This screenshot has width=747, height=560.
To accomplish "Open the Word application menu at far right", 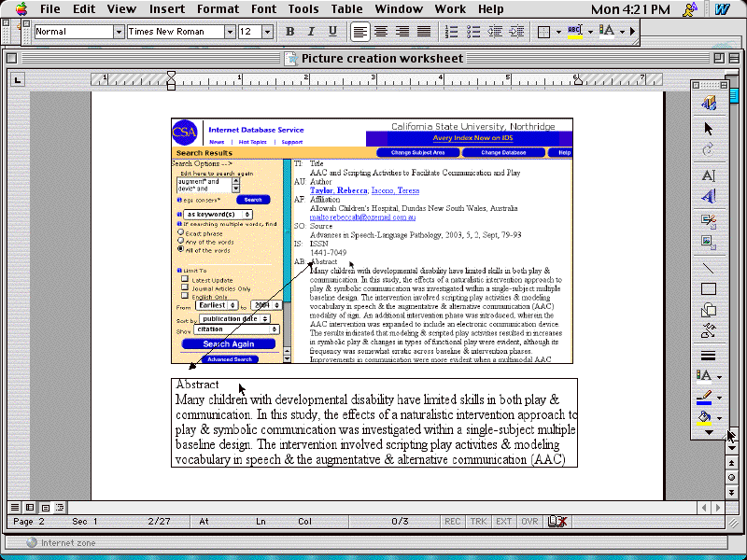I will pyautogui.click(x=723, y=9).
